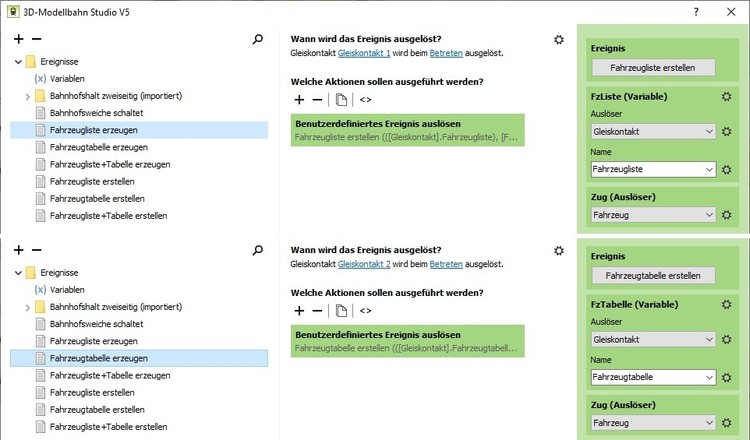Open Fahrzeugliste name dropdown
Image resolution: width=750 pixels, height=440 pixels.
point(709,170)
